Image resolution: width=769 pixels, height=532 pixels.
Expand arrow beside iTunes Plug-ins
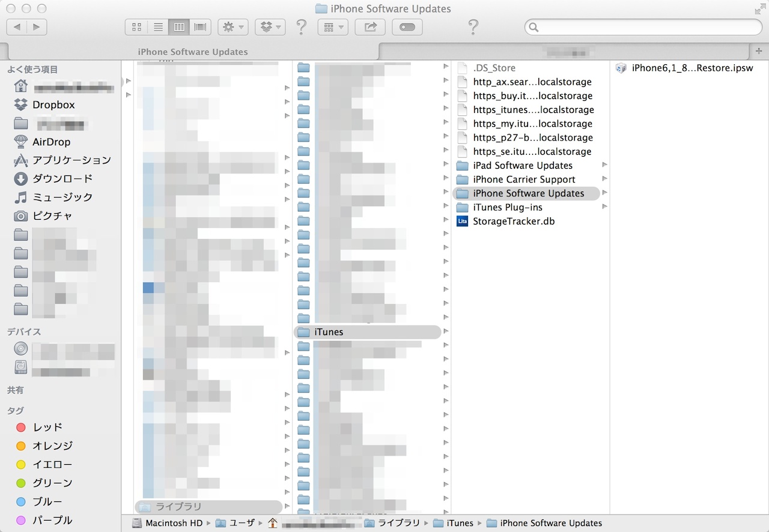coord(604,207)
